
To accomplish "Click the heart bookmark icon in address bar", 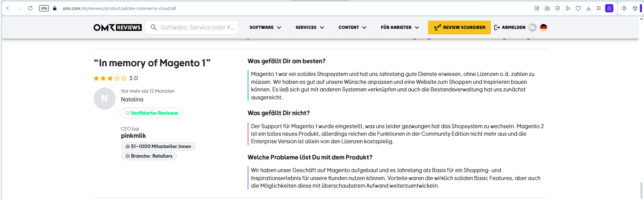I will click(578, 8).
